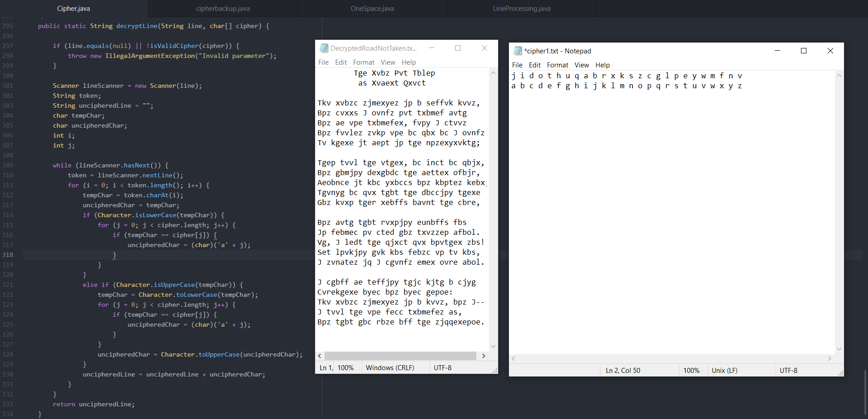
Task: Click line number 318 in the editor gutter
Action: coord(8,255)
